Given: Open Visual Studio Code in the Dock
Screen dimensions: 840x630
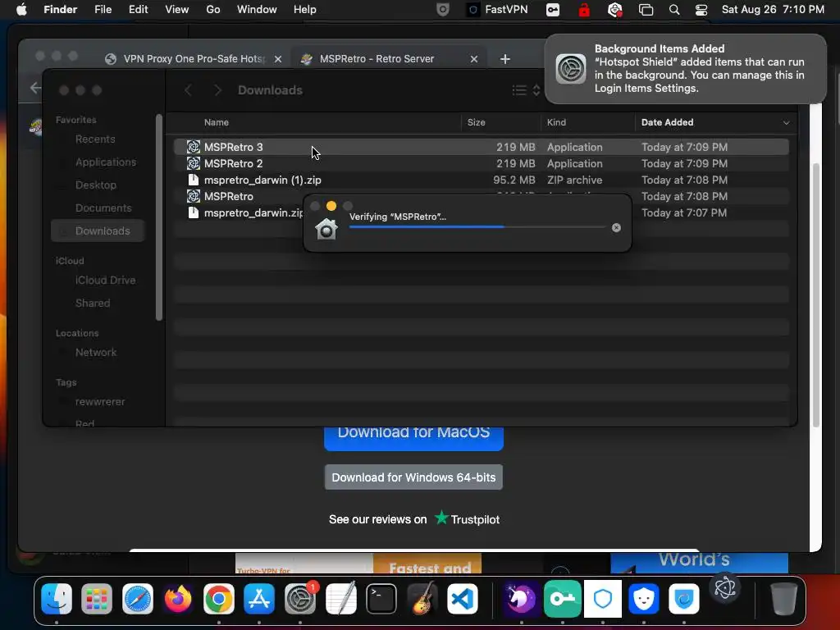Looking at the screenshot, I should 463,598.
